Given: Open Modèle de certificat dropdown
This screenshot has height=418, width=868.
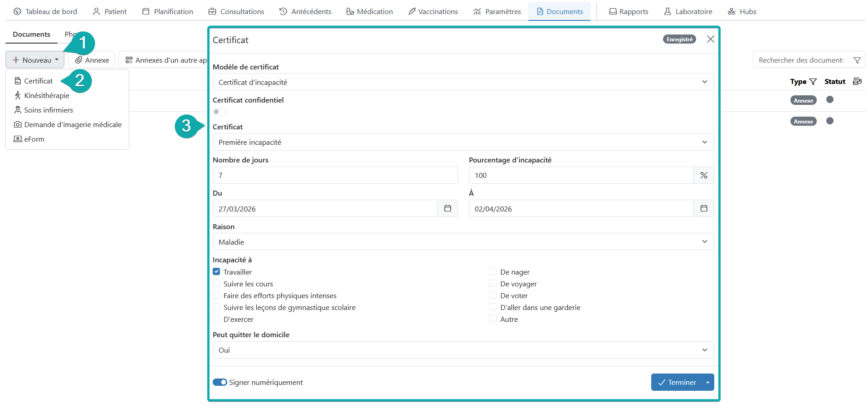Looking at the screenshot, I should (463, 82).
